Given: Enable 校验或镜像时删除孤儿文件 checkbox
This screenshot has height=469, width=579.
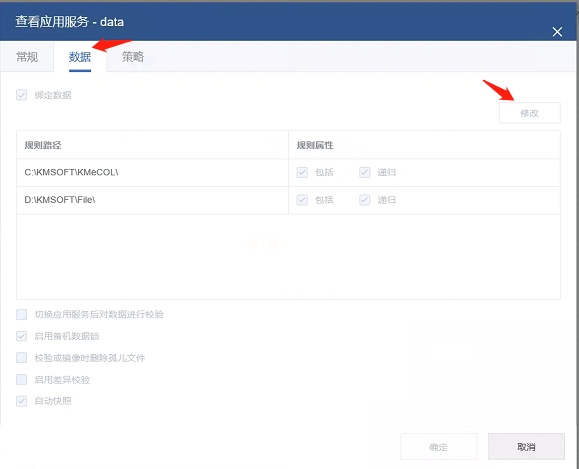Looking at the screenshot, I should click(x=21, y=357).
